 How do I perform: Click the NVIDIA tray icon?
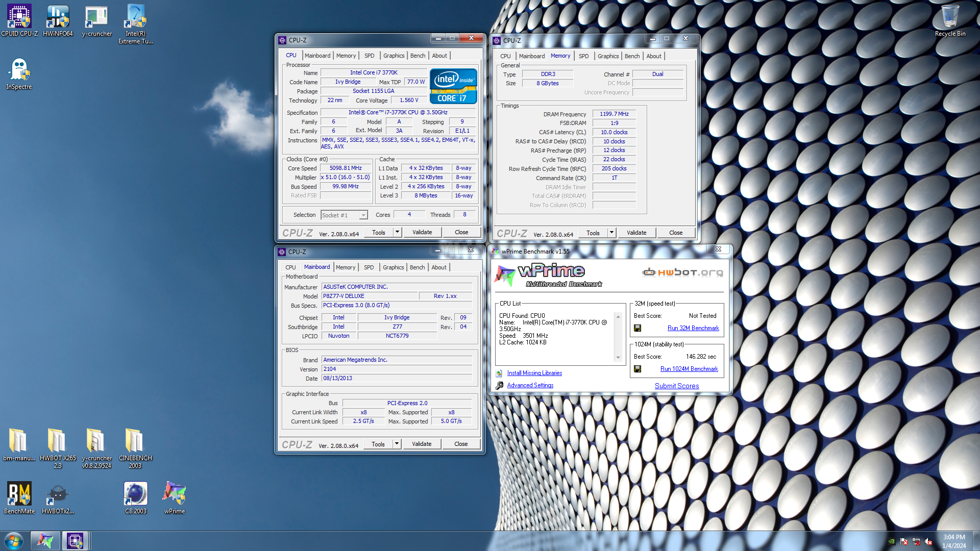coord(891,542)
